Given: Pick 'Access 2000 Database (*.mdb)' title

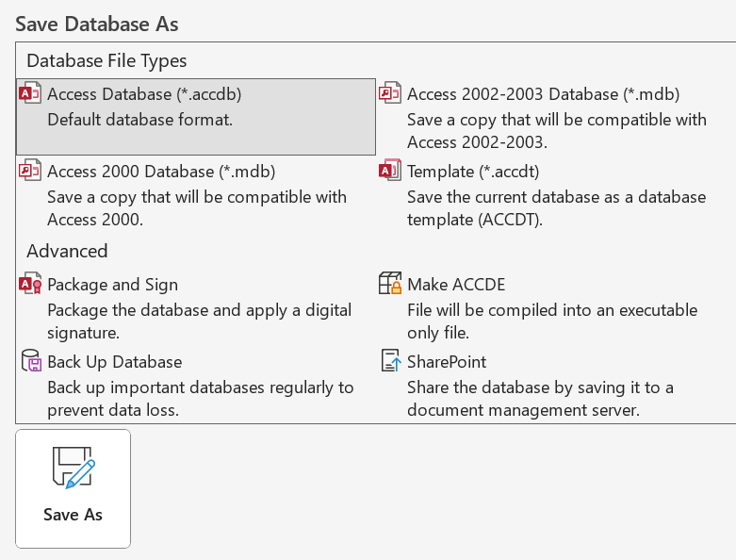Looking at the screenshot, I should (161, 172).
